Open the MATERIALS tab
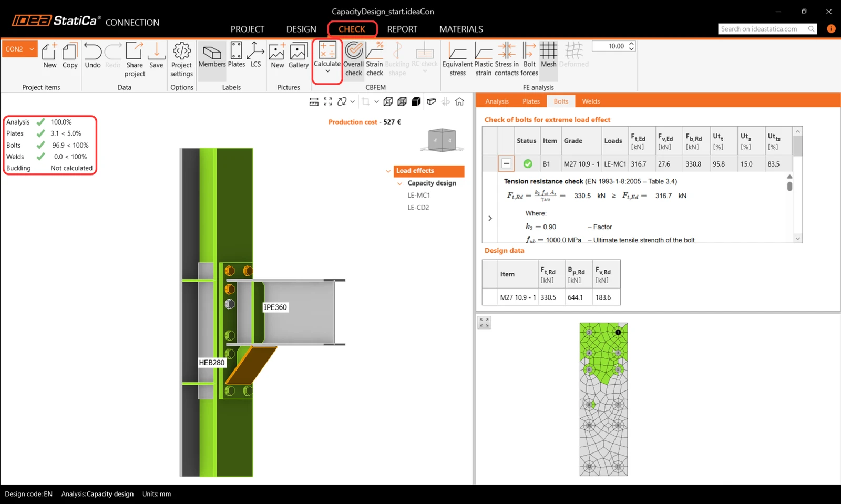The image size is (841, 504). pos(461,29)
